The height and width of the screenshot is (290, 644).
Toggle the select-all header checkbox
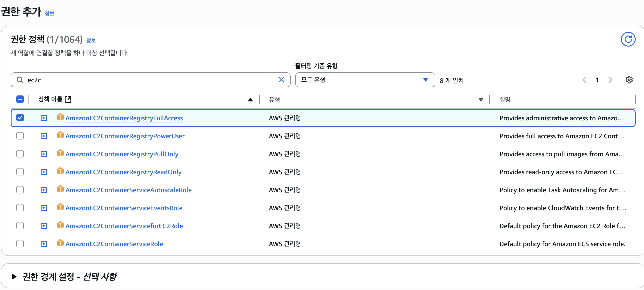20,99
